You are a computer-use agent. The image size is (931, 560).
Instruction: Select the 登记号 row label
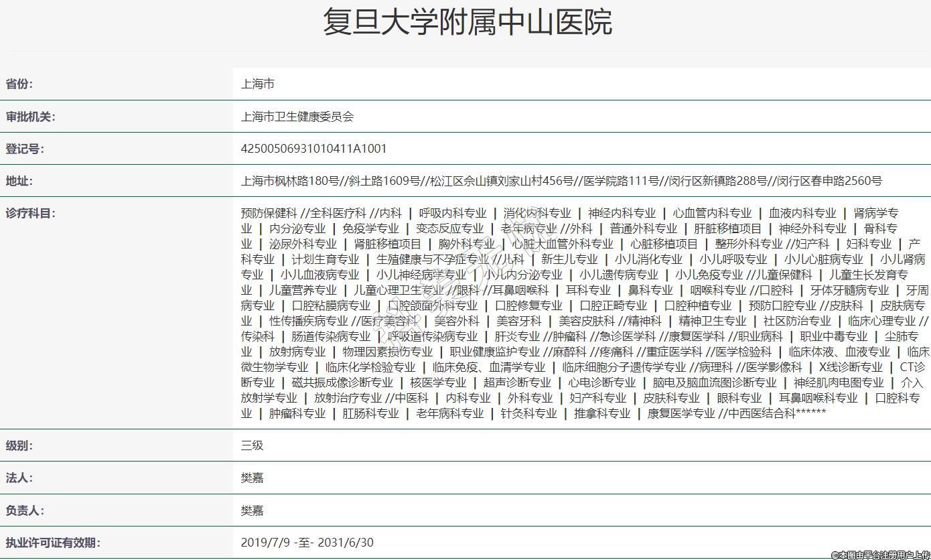[25, 149]
